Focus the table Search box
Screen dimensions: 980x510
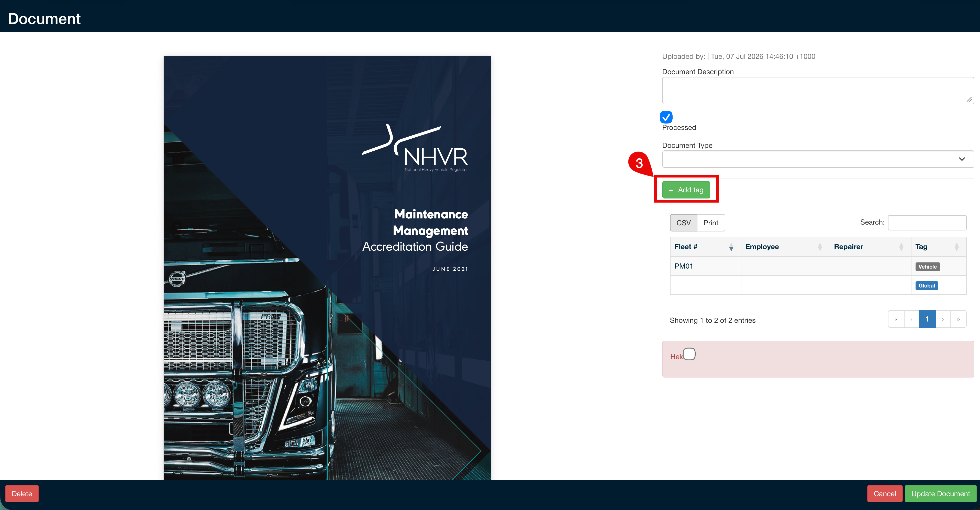point(927,223)
